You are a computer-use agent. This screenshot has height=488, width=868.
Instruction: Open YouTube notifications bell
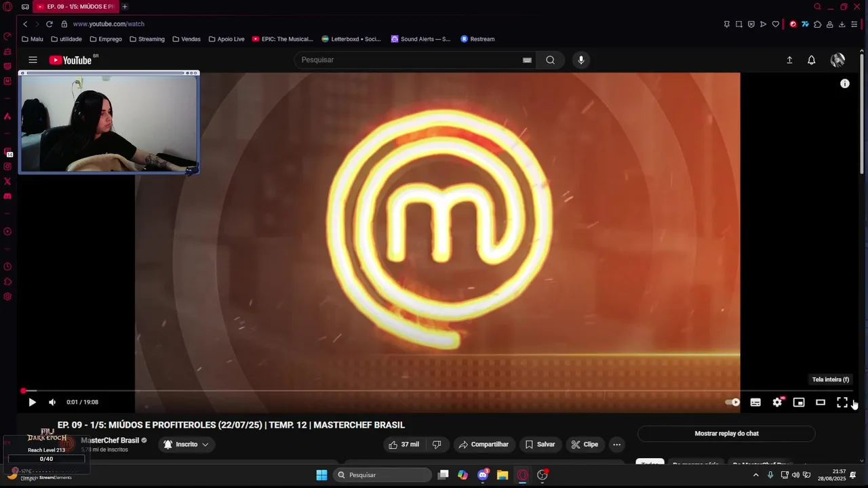(811, 60)
